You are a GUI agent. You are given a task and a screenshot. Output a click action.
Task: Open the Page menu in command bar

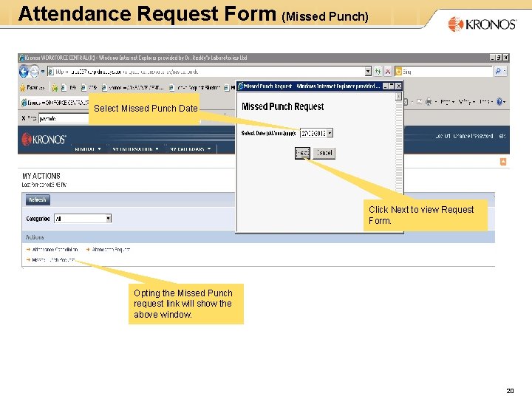pyautogui.click(x=448, y=101)
